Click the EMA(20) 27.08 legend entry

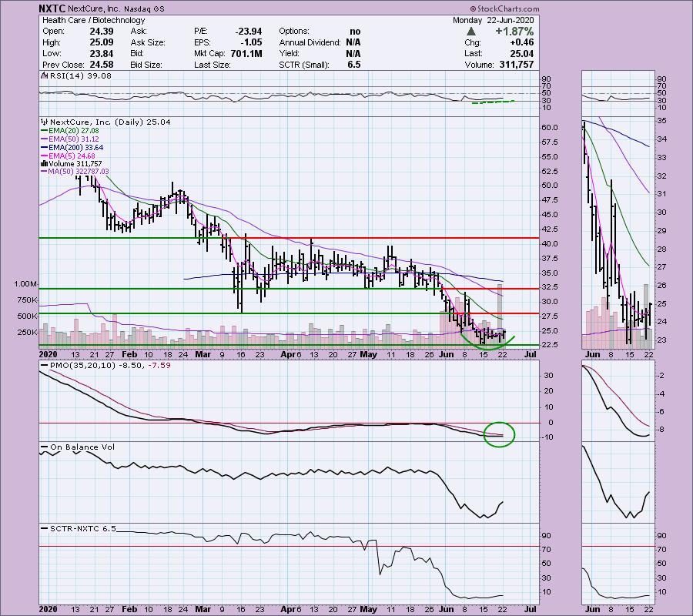click(74, 131)
